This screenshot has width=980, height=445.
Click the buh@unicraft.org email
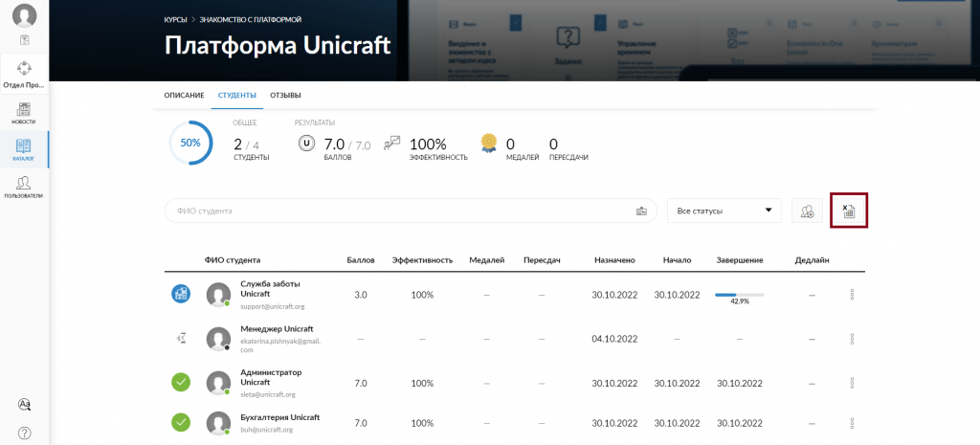266,430
